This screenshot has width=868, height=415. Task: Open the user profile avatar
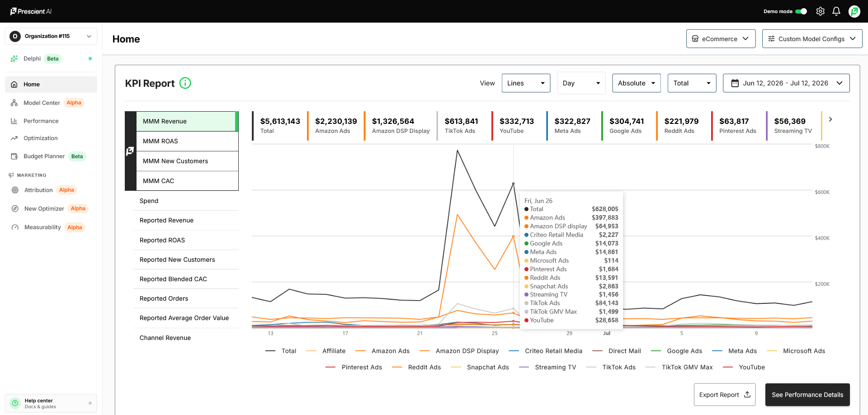tap(854, 11)
